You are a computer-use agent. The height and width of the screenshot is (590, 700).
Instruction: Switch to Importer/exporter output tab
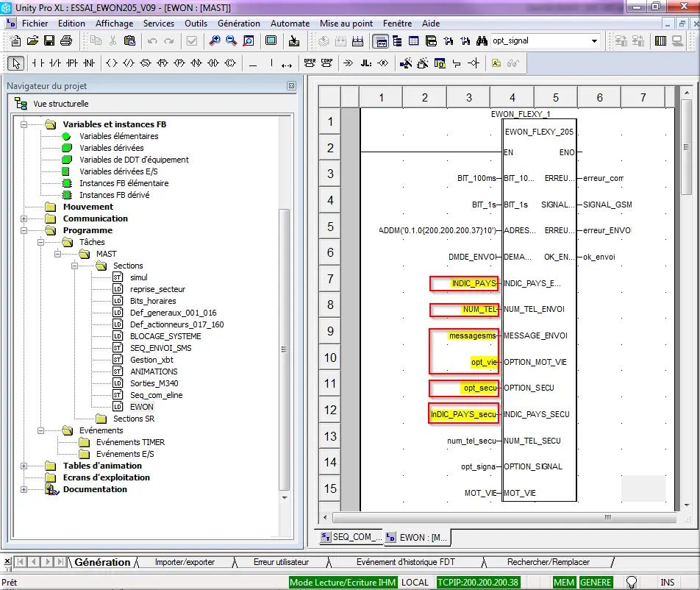point(185,562)
